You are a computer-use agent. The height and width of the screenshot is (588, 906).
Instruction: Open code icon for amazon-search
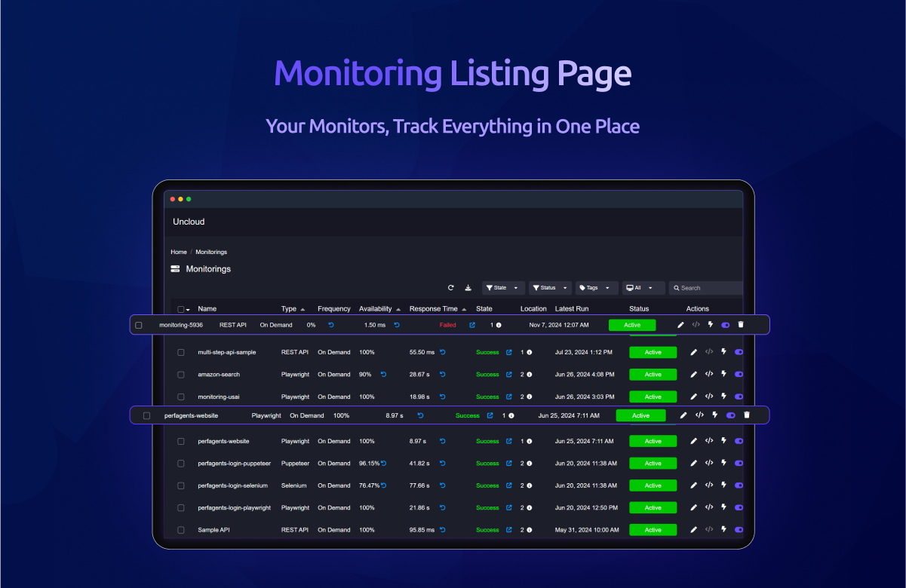point(709,374)
